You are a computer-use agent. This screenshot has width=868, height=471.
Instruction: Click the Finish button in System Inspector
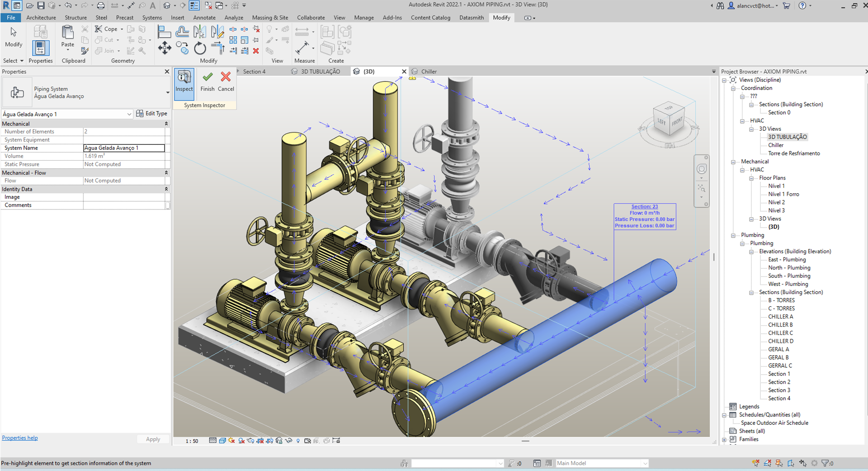[x=208, y=81]
